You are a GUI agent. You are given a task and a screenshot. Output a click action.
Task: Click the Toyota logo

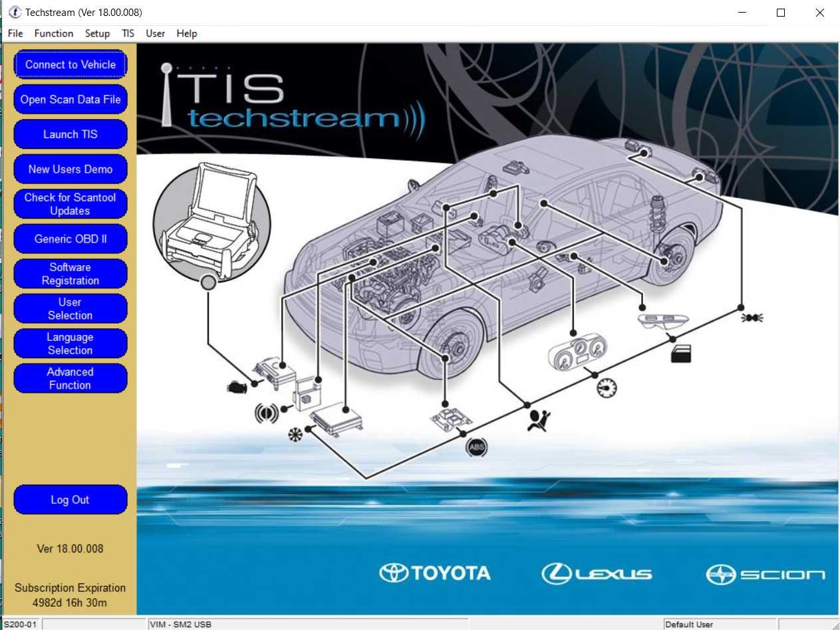(435, 574)
